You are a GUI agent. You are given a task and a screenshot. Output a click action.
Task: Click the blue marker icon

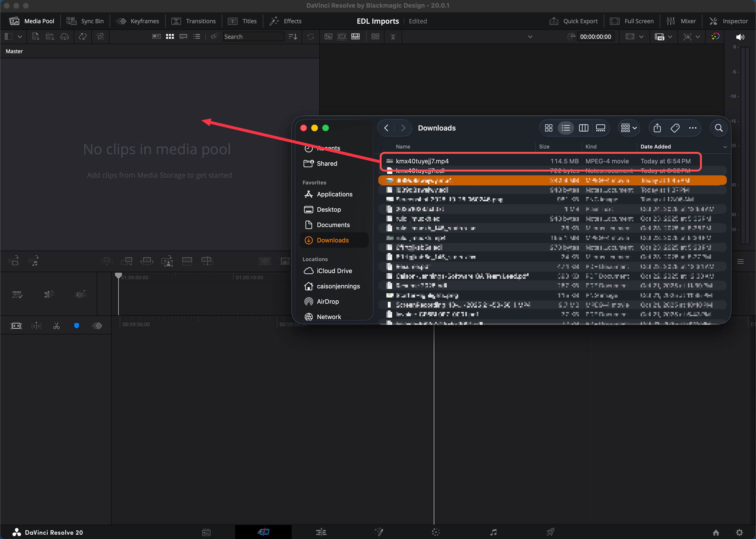coord(77,326)
